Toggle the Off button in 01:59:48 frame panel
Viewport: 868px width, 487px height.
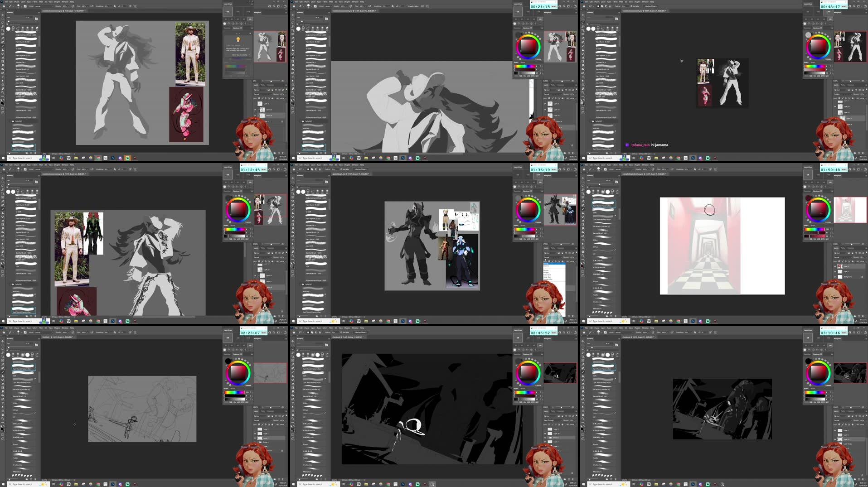808,174
